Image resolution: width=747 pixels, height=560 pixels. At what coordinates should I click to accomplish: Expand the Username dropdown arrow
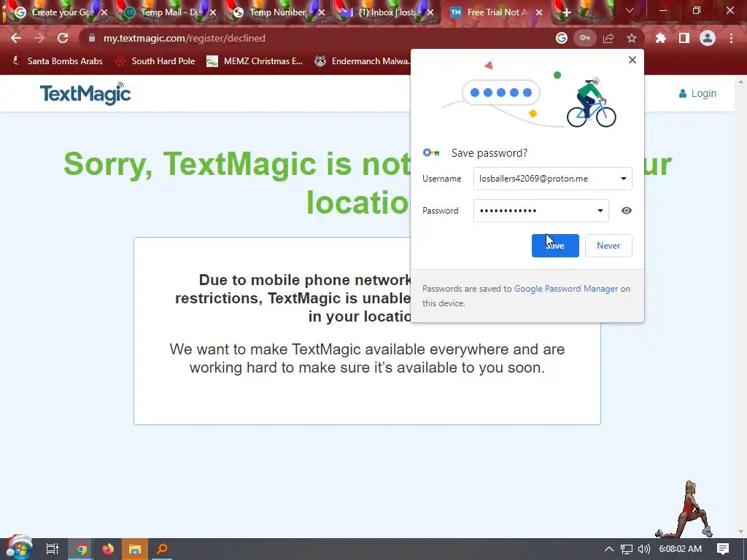(623, 179)
